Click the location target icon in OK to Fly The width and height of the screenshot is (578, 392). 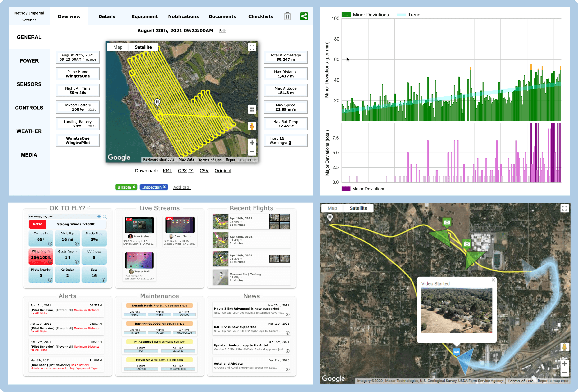pyautogui.click(x=99, y=217)
